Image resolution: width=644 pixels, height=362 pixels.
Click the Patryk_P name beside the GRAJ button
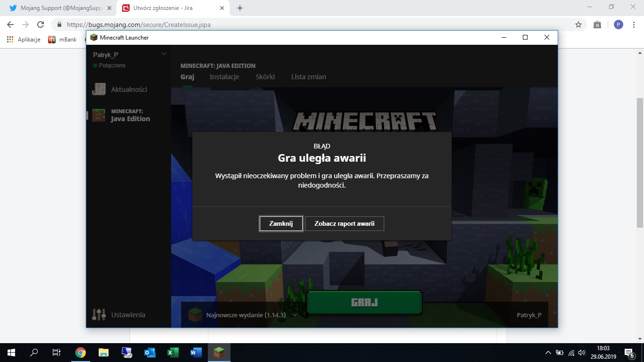[x=529, y=315]
